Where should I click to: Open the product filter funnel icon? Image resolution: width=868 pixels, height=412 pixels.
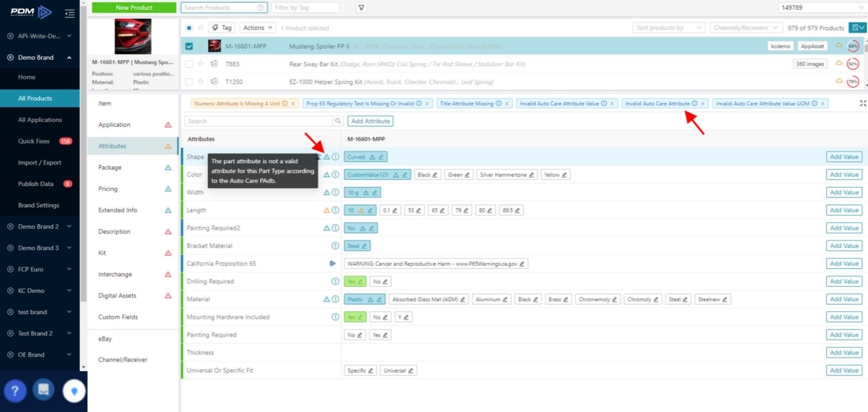click(361, 7)
